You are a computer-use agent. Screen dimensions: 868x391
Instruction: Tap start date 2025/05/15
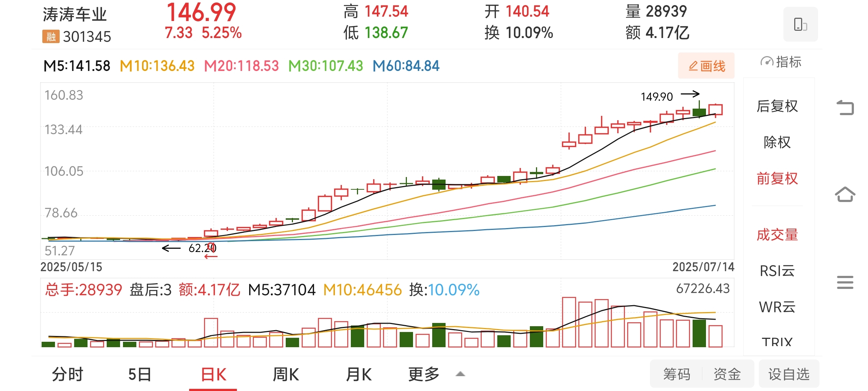tap(71, 267)
